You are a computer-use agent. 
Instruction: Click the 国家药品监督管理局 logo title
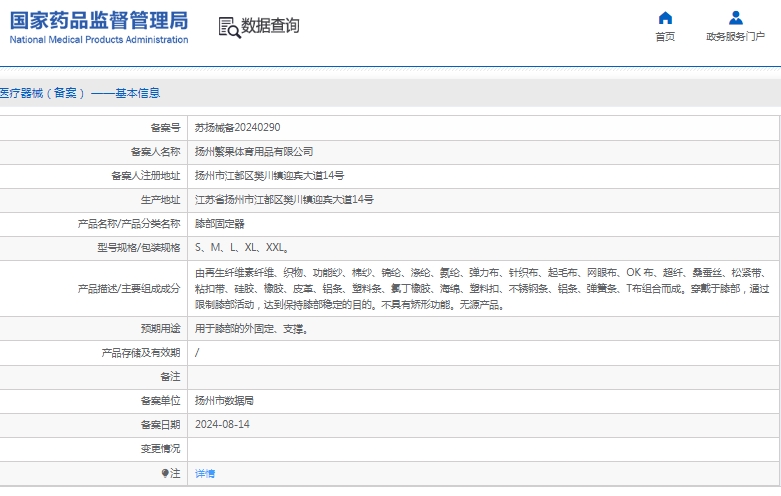point(99,20)
